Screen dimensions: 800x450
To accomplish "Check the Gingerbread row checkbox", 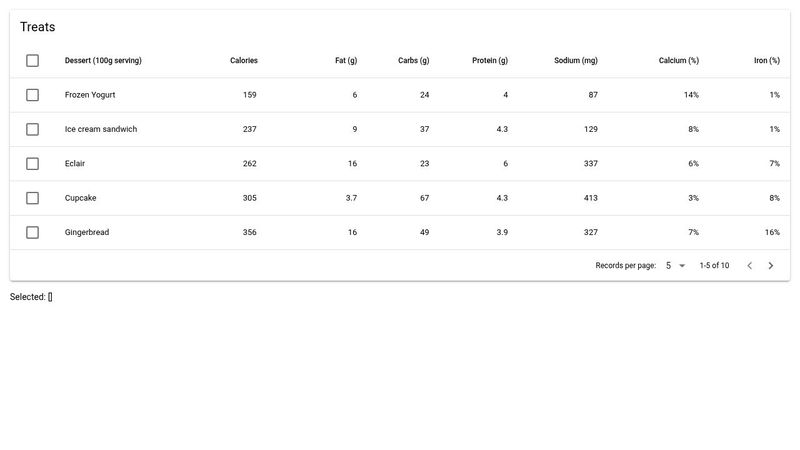I will [x=33, y=232].
